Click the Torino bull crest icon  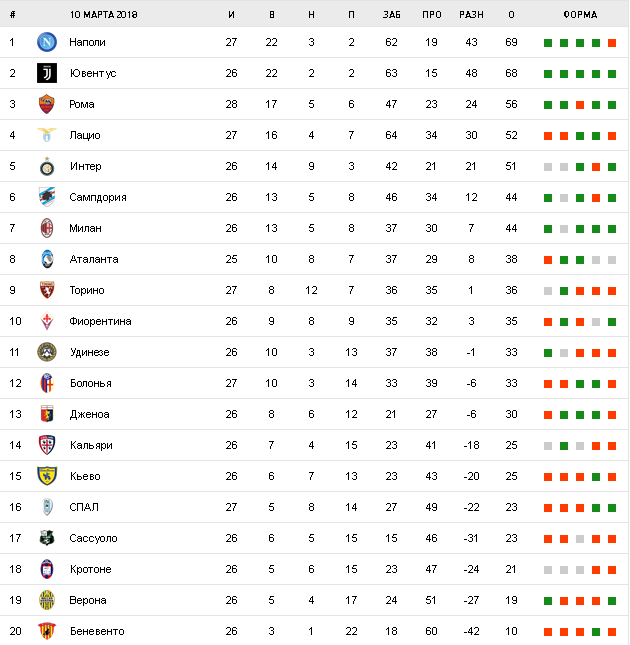(47, 290)
